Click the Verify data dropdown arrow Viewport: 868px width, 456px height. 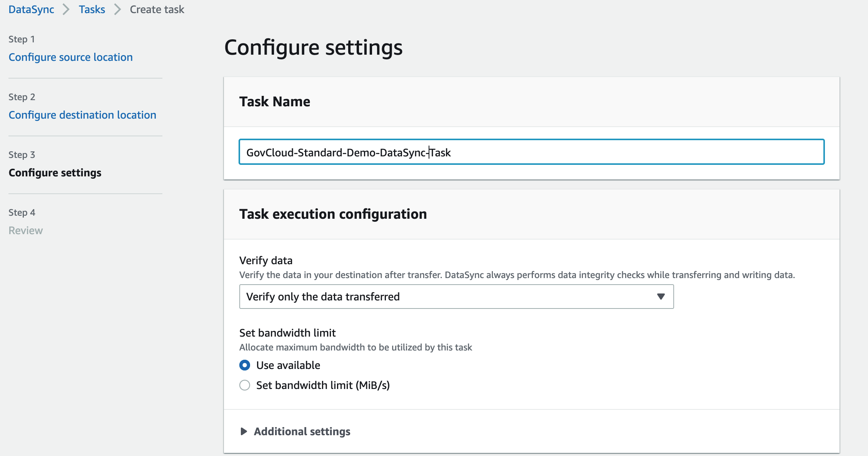tap(661, 297)
